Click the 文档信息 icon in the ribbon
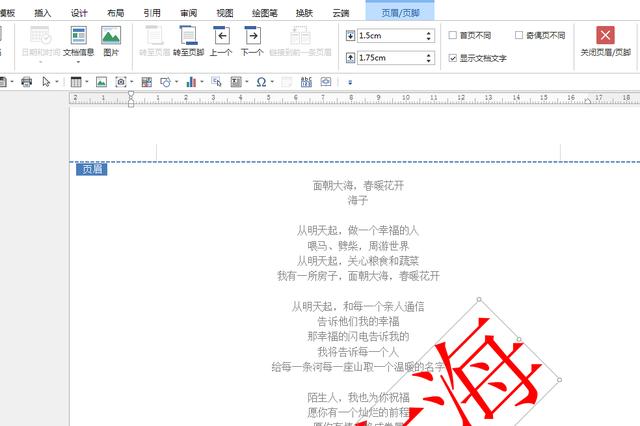This screenshot has height=426, width=640. (x=78, y=36)
